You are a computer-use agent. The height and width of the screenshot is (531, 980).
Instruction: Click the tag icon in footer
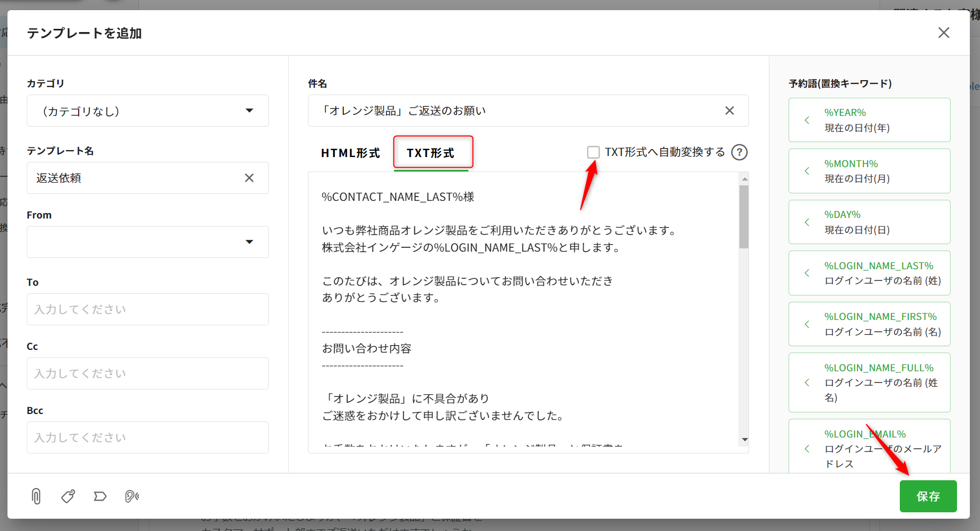point(68,496)
